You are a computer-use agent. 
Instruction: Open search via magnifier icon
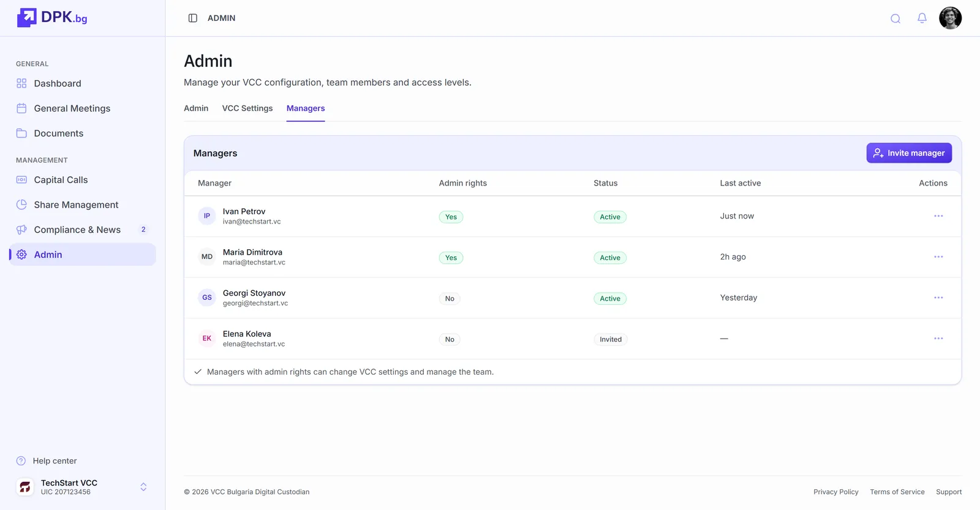click(895, 18)
